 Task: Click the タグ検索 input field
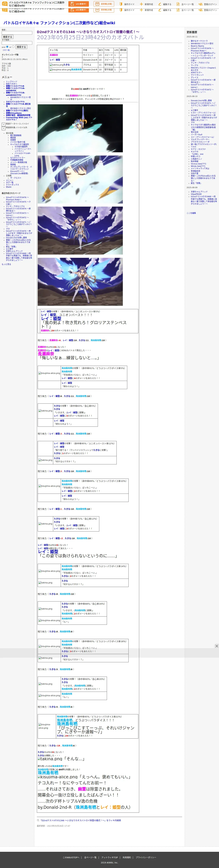tap(17, 43)
